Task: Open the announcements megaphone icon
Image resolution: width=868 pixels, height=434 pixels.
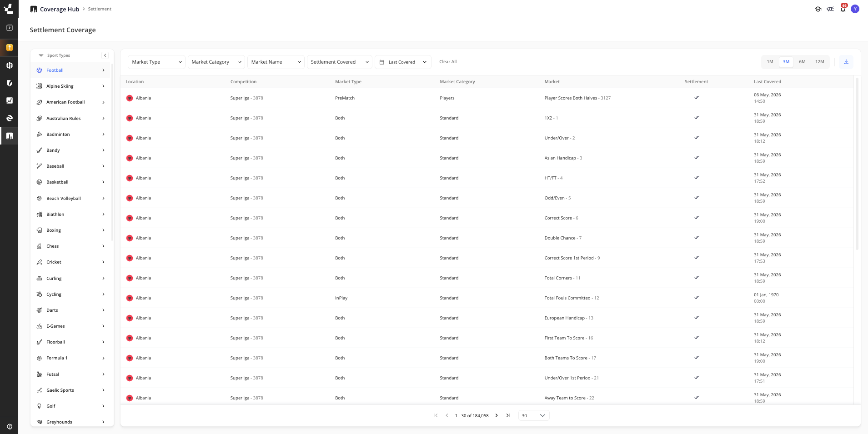Action: pos(830,9)
